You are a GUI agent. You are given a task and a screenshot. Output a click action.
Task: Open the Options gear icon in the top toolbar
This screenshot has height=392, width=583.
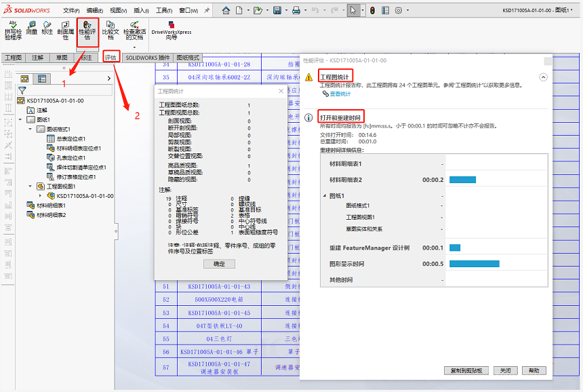399,10
